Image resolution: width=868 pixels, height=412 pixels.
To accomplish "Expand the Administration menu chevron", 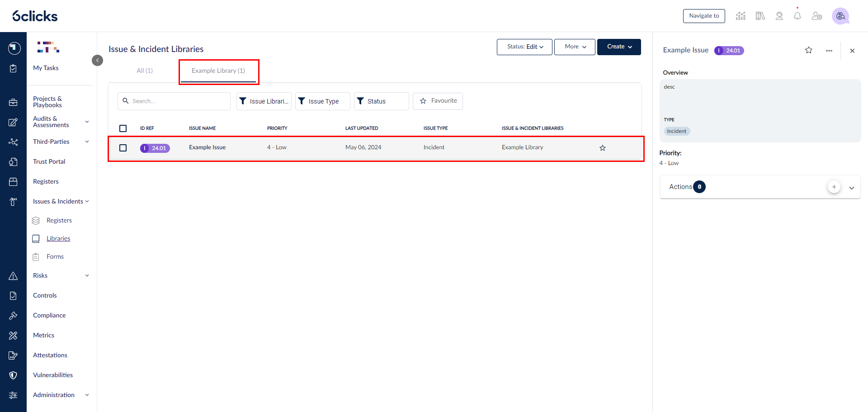I will pyautogui.click(x=87, y=395).
